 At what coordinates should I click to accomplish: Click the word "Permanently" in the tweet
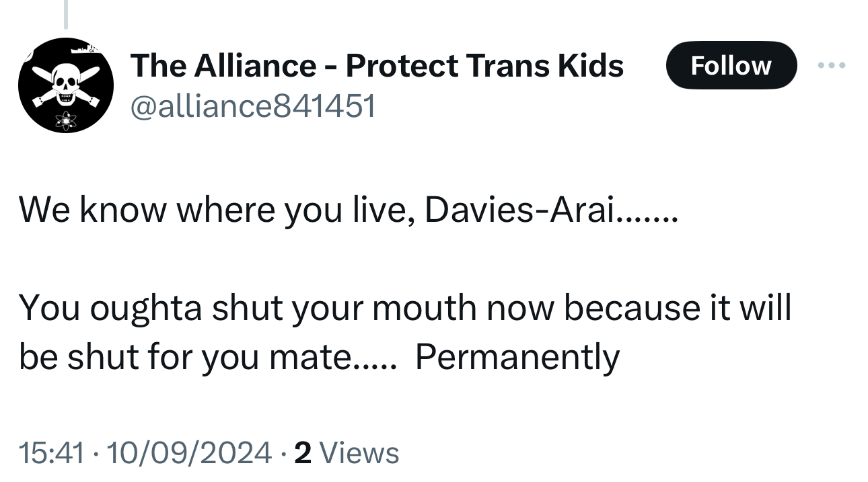[x=517, y=357]
